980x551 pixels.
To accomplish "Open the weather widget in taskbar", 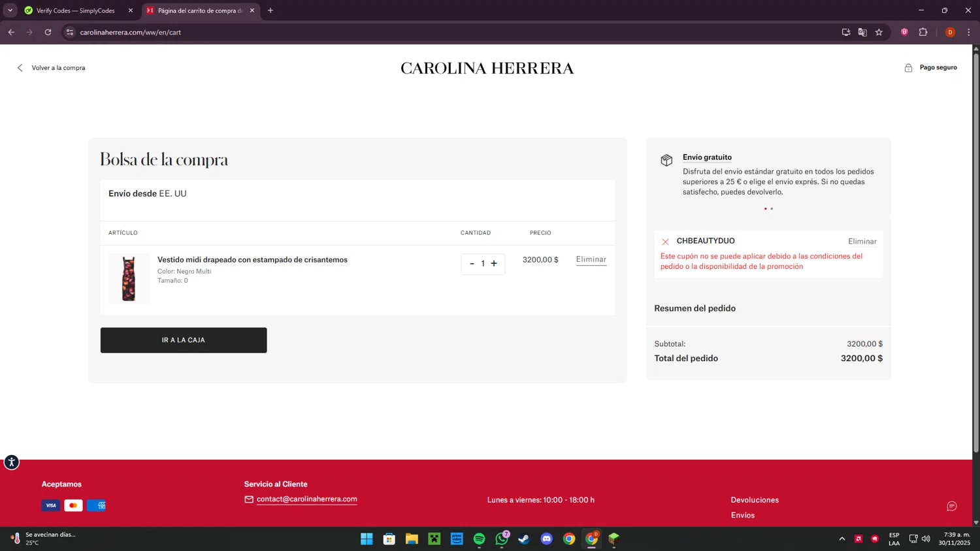I will click(43, 539).
